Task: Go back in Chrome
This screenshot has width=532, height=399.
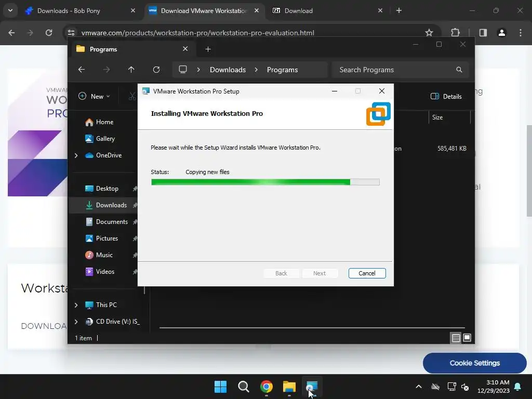Action: [x=11, y=33]
